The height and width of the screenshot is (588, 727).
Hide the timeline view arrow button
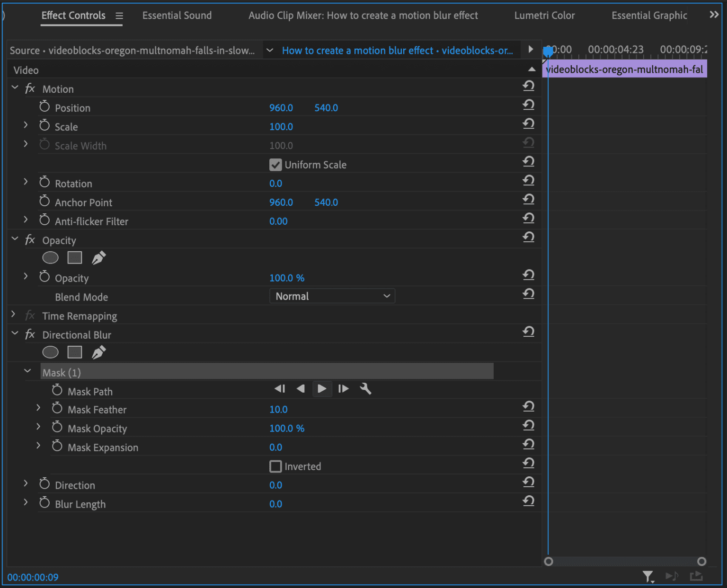531,49
